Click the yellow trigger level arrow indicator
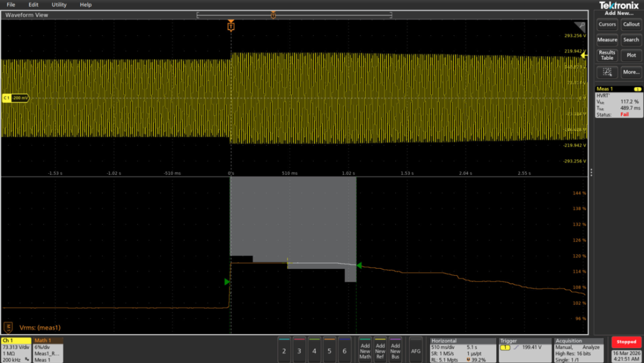This screenshot has width=644, height=363. [x=584, y=55]
